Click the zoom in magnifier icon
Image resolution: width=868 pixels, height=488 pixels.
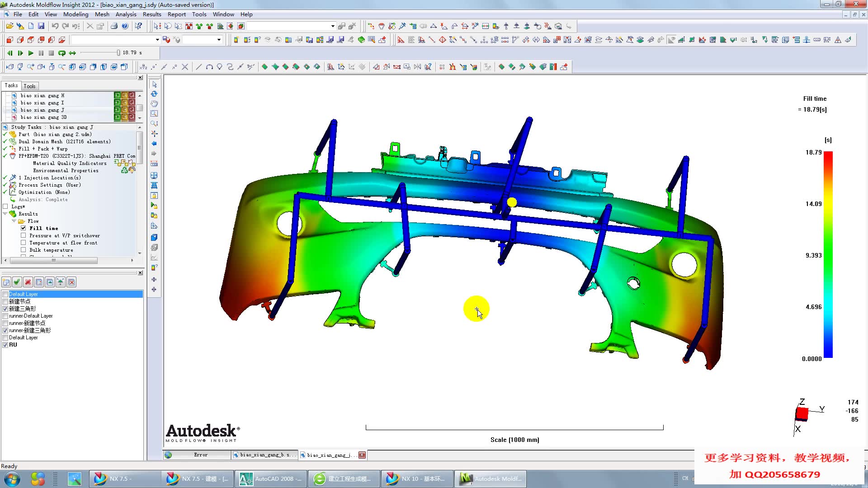(x=31, y=67)
